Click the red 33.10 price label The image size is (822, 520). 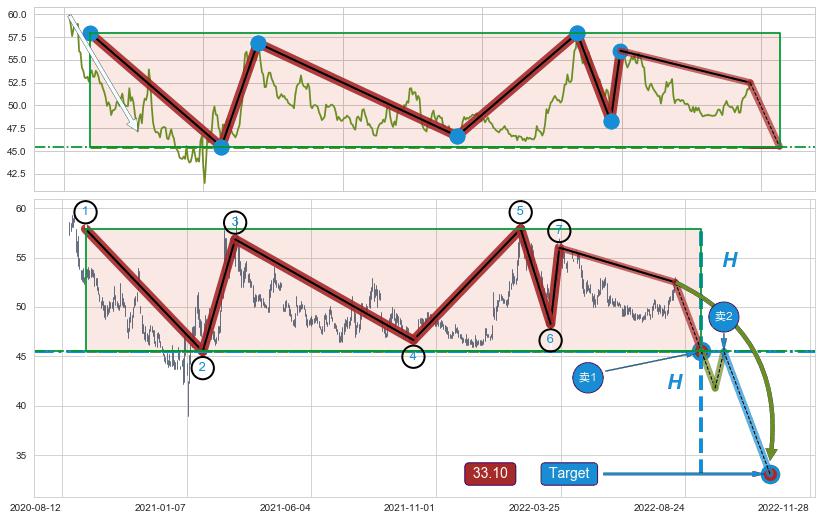tap(490, 473)
